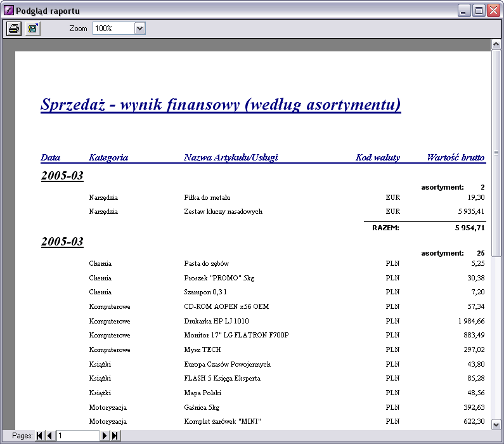Go to next page arrow
504x444 pixels.
[x=105, y=436]
